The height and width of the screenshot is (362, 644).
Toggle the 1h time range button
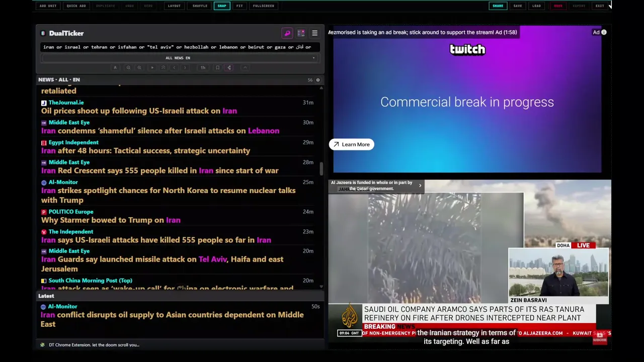tap(203, 67)
